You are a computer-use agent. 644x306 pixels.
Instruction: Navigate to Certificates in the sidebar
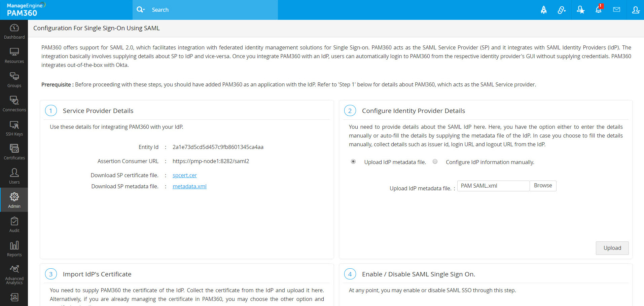[14, 153]
